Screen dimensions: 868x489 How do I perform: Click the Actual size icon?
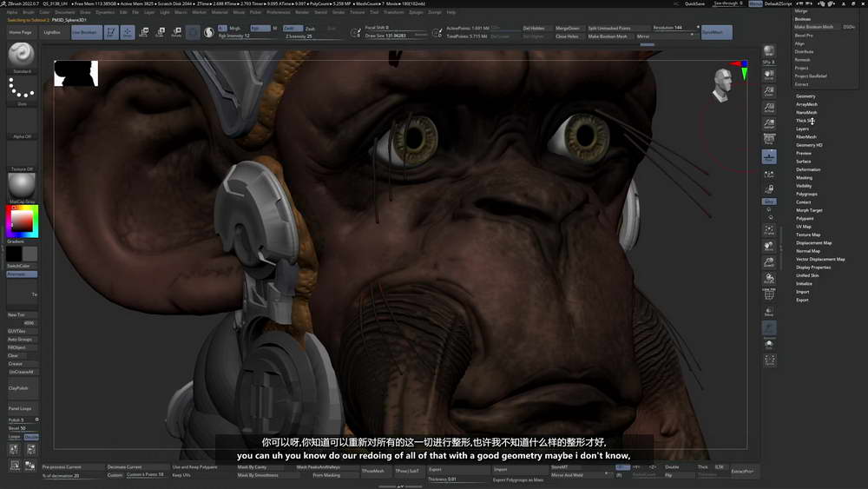click(769, 108)
